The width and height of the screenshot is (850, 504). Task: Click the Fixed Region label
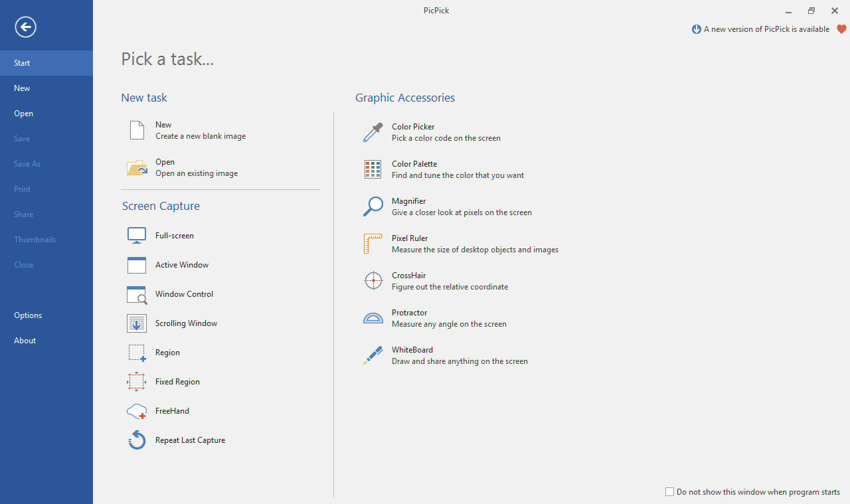177,382
